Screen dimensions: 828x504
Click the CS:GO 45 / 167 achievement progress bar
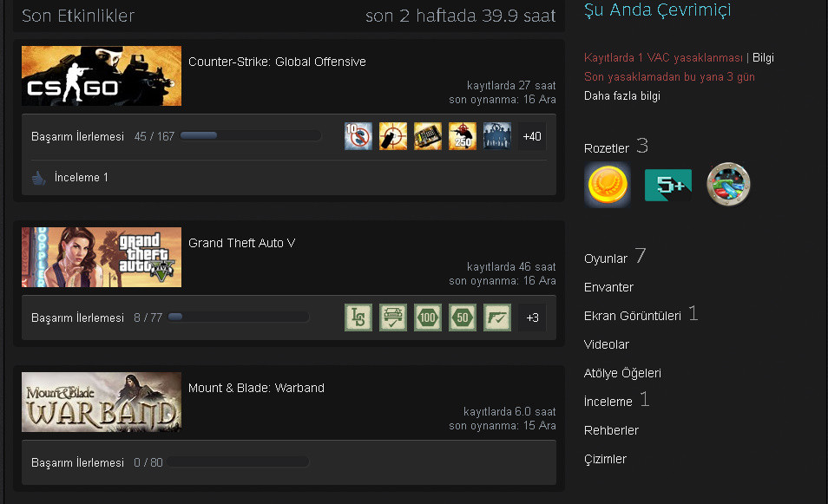[250, 135]
